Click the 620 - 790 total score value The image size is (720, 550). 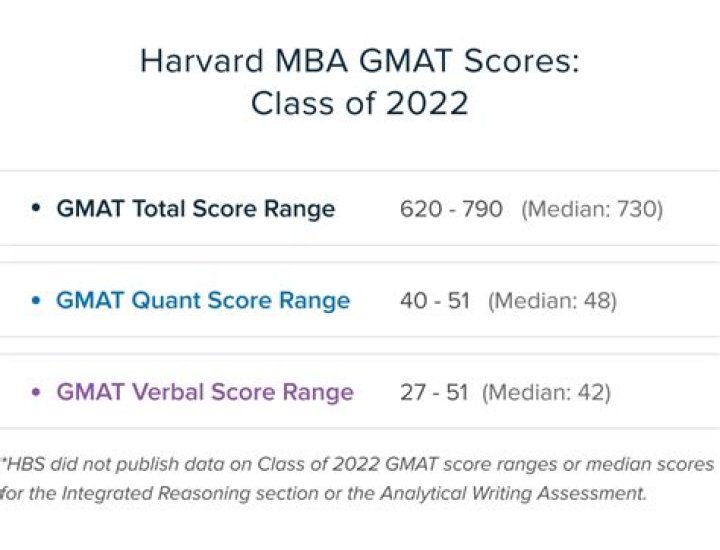coord(451,209)
